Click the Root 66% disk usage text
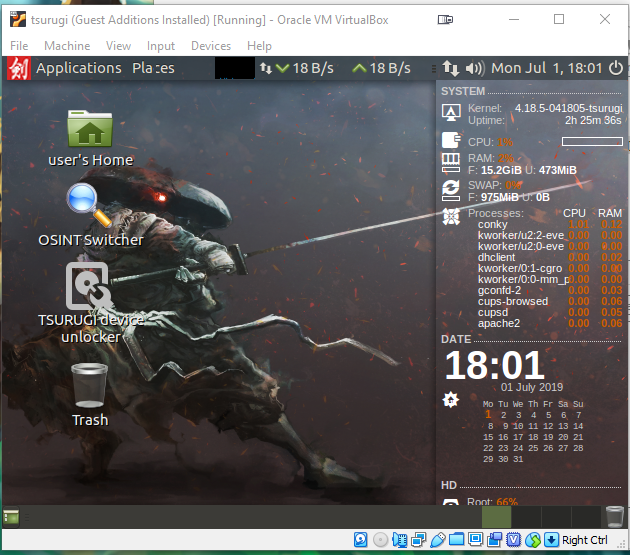The height and width of the screenshot is (555, 630). (x=492, y=502)
